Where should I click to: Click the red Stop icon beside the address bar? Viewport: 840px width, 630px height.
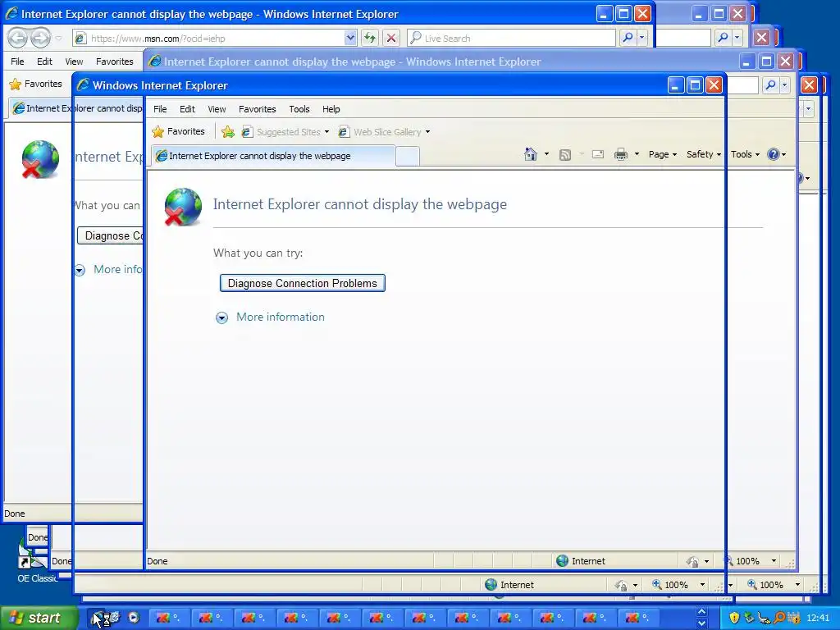coord(391,38)
